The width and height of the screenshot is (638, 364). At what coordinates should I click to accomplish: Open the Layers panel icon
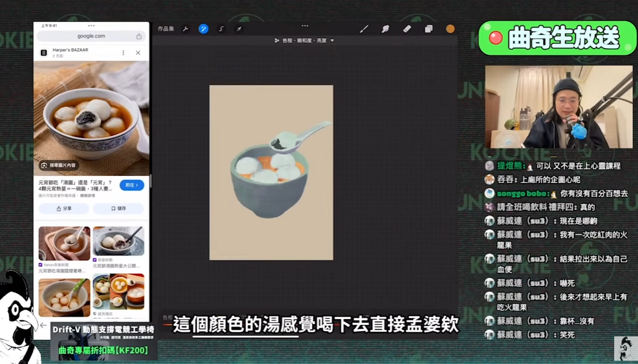pyautogui.click(x=429, y=29)
